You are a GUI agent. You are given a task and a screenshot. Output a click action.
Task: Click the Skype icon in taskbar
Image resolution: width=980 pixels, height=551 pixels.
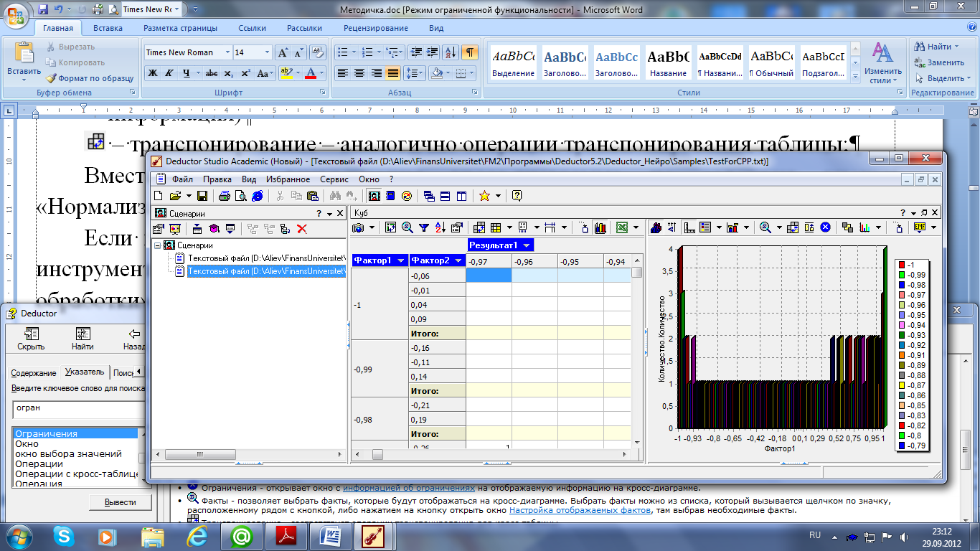[x=65, y=536]
